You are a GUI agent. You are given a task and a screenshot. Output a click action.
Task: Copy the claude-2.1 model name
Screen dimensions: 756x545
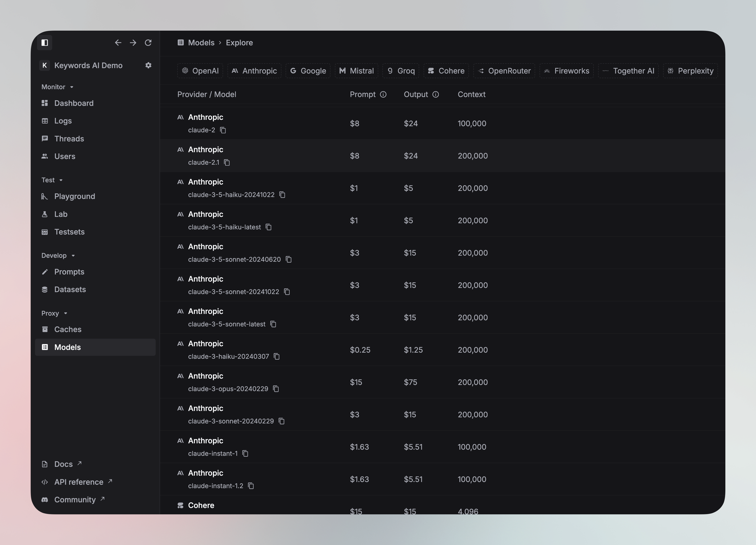point(227,162)
